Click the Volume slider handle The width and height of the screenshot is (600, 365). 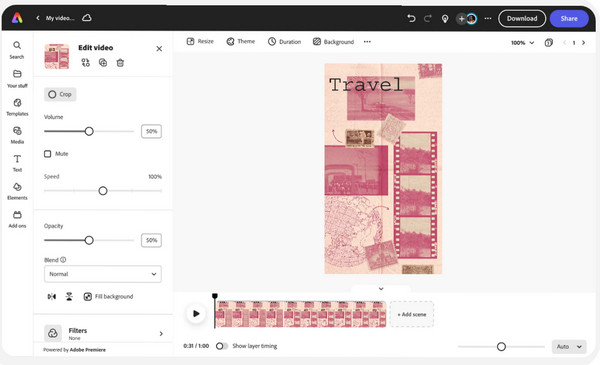[89, 131]
